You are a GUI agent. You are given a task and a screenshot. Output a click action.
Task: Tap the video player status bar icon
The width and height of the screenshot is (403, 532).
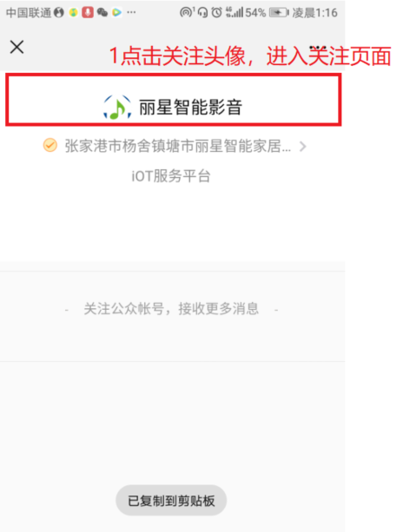tap(116, 12)
